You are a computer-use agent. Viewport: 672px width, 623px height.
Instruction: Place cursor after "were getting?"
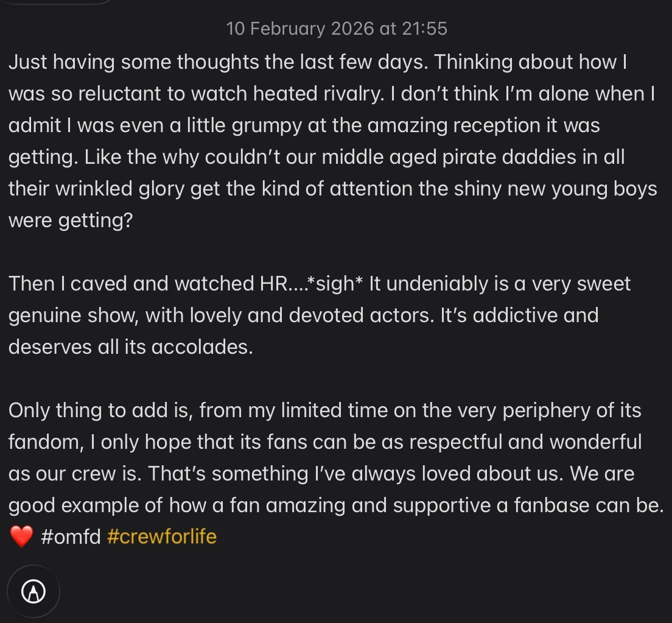coord(133,220)
